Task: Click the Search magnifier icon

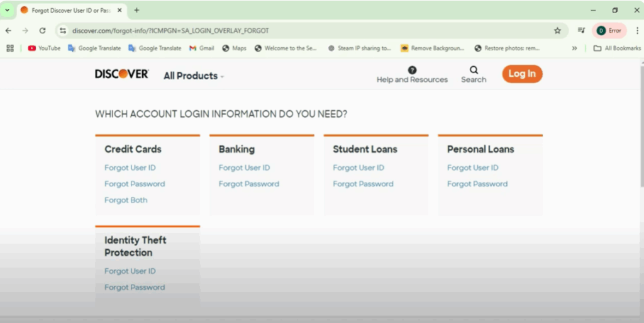Action: click(474, 70)
